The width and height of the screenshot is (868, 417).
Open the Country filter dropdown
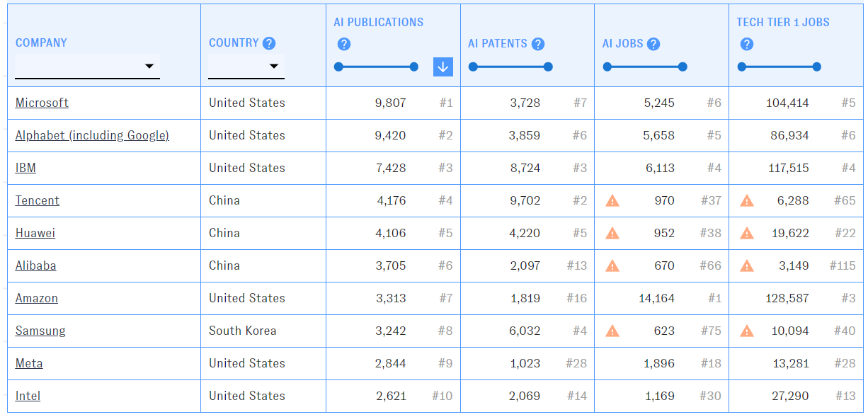coord(246,67)
